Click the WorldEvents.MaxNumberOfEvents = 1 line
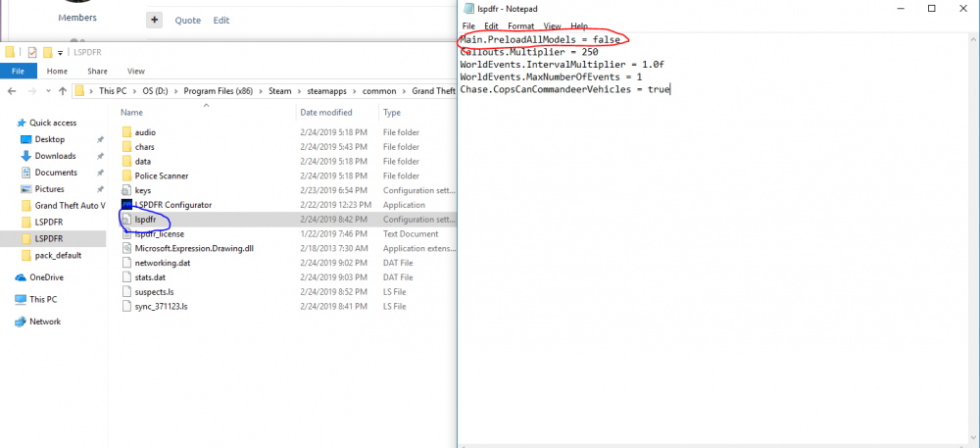 pos(551,76)
